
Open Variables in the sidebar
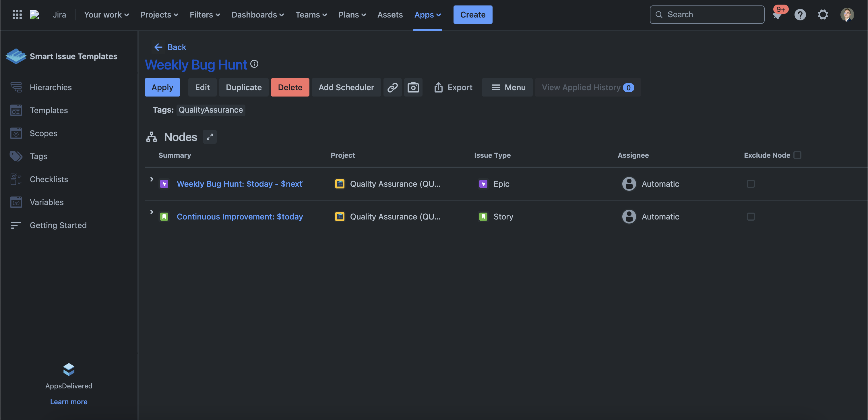tap(46, 203)
